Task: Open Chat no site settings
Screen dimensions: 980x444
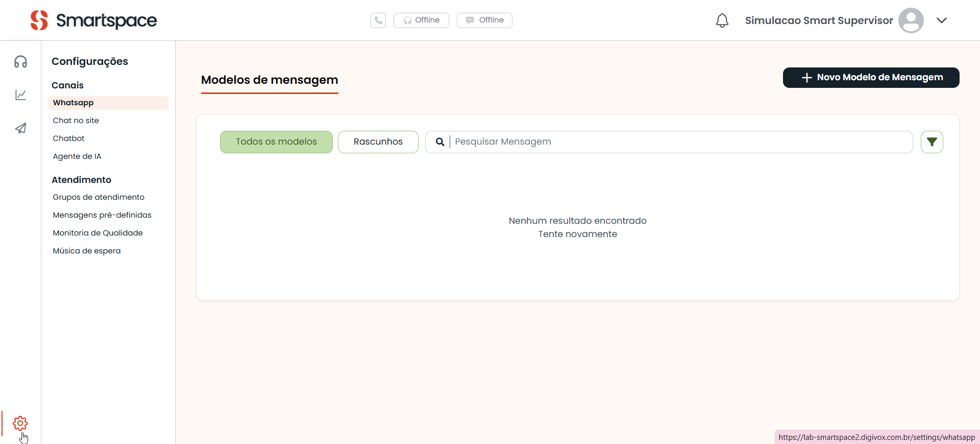Action: tap(76, 121)
